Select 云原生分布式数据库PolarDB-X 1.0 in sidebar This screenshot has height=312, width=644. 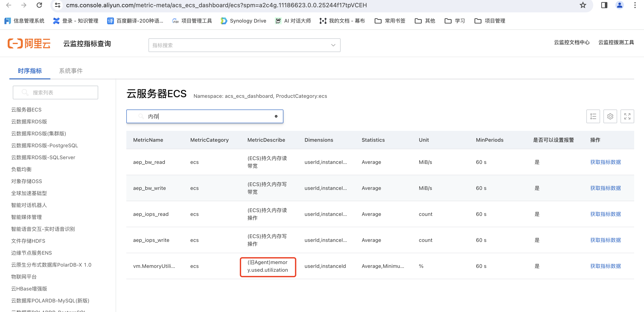pos(51,265)
